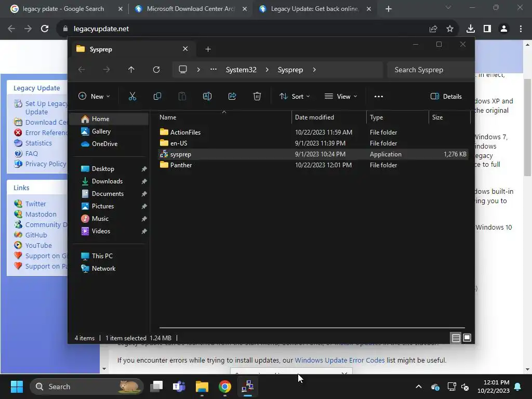Viewport: 532px width, 399px height.
Task: Click Chrome profile avatar icon
Action: [x=504, y=29]
